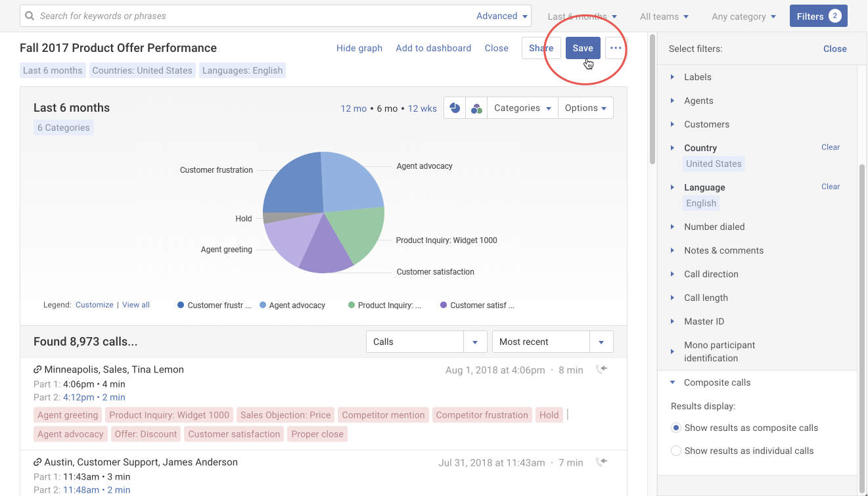Open the Categories dropdown in the graph
This screenshot has height=496, width=868.
[x=522, y=108]
